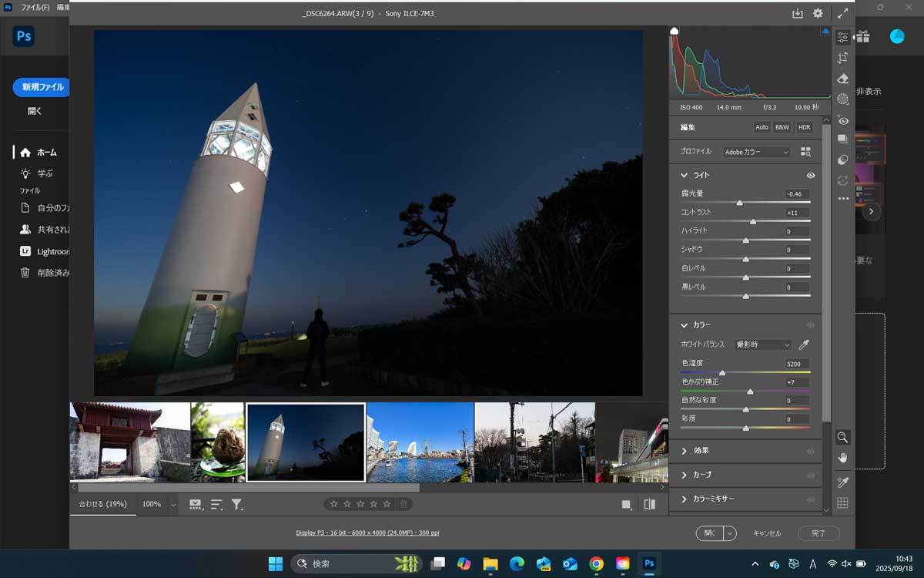Toggle visibility of ライト panel edits
924x578 pixels.
[810, 176]
